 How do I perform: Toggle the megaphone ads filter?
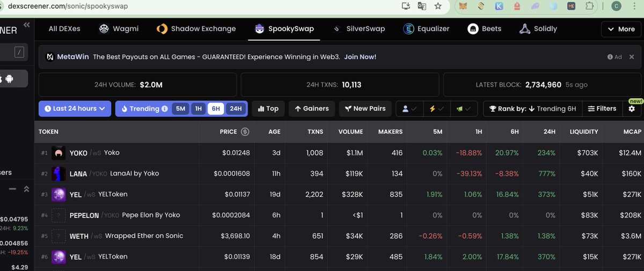[463, 108]
